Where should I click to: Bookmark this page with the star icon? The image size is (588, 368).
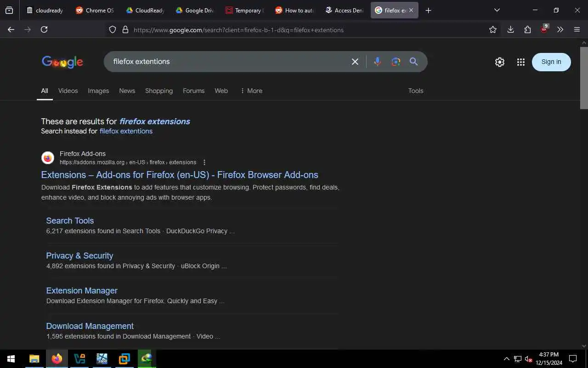point(493,29)
